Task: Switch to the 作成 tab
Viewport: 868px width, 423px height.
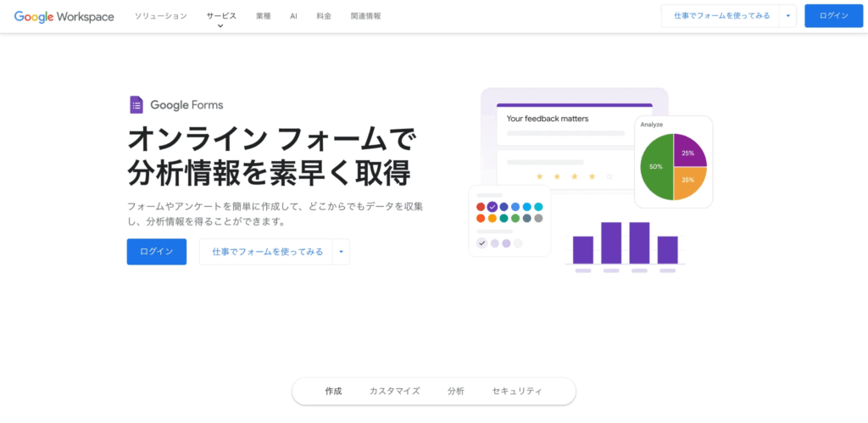Action: pos(334,391)
